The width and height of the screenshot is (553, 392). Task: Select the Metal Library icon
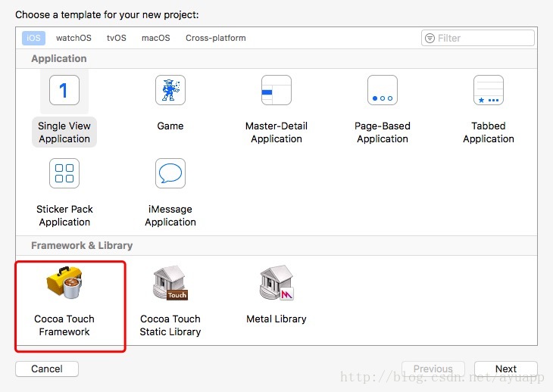(276, 283)
